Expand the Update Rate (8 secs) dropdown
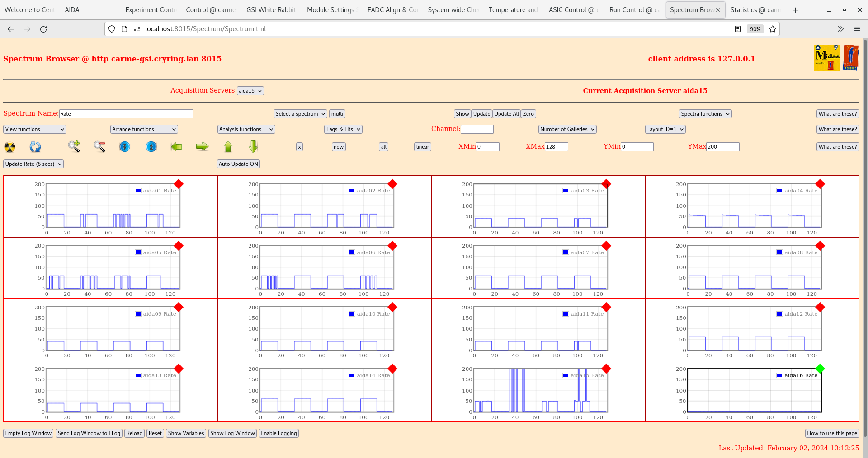 coord(33,164)
